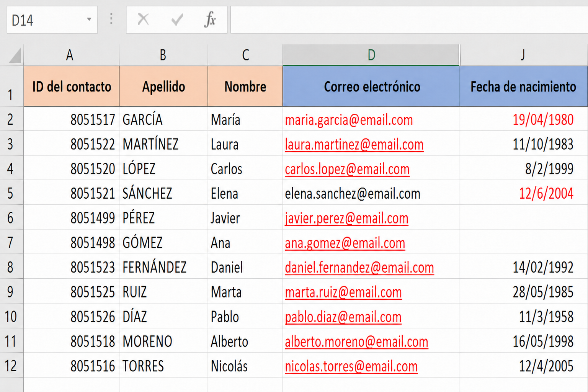Select column D header
588x392 pixels.
(371, 55)
